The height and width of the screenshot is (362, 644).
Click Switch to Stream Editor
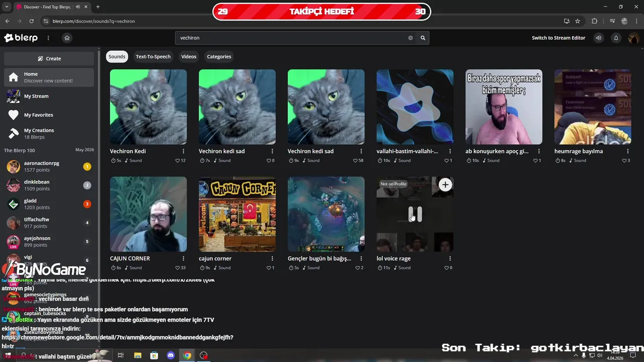click(x=558, y=38)
